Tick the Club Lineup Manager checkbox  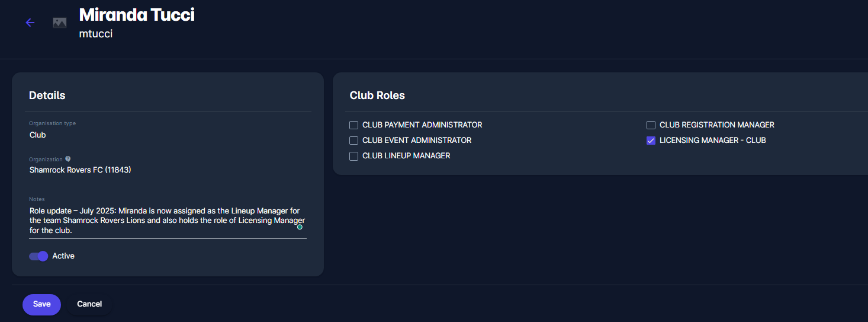click(354, 156)
